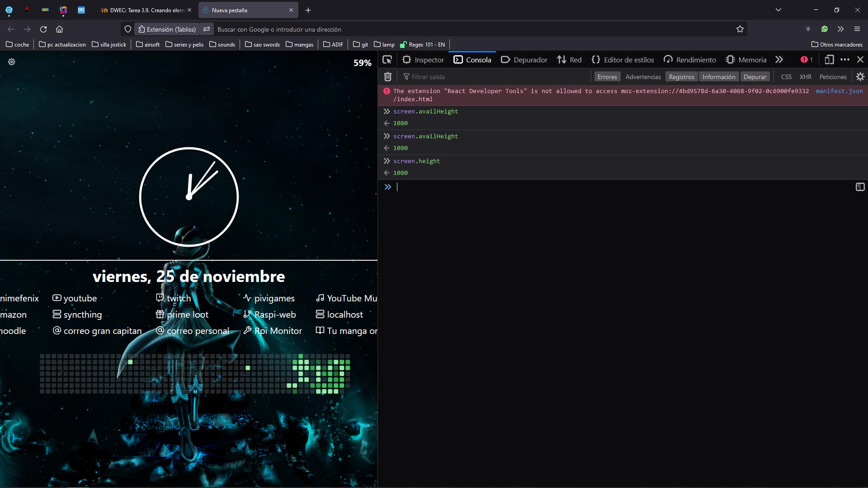Toggle the CSS console filter

(786, 77)
